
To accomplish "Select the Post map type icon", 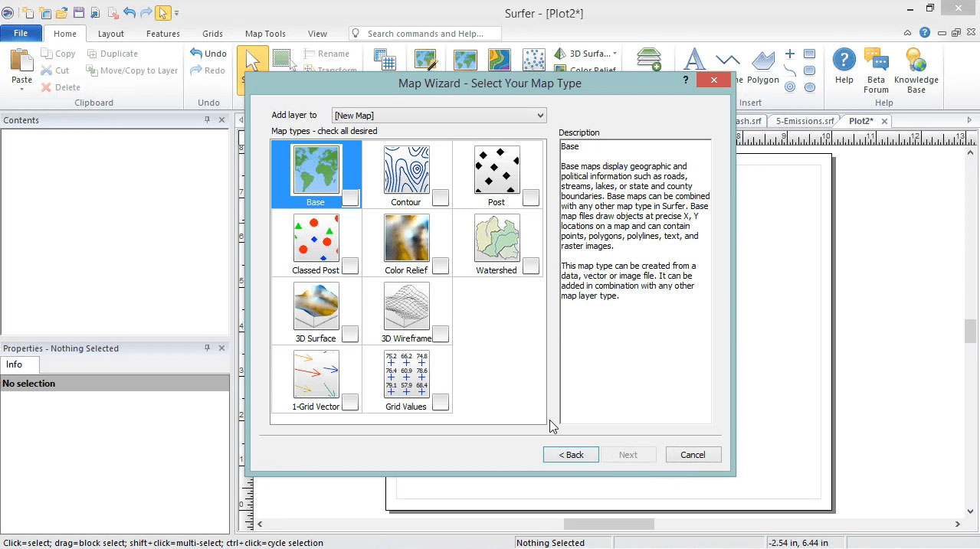I will coord(497,171).
